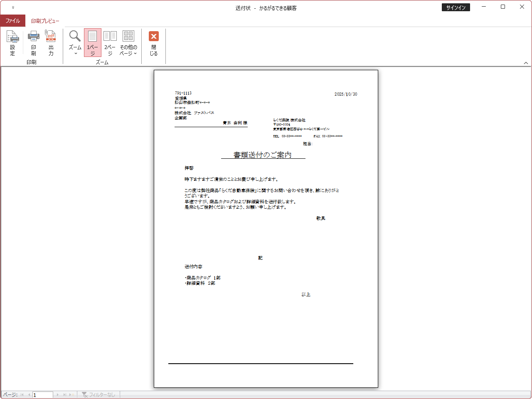Viewport: 532px width, 399px height.
Task: Click the previewed page to zoom
Action: click(266, 229)
